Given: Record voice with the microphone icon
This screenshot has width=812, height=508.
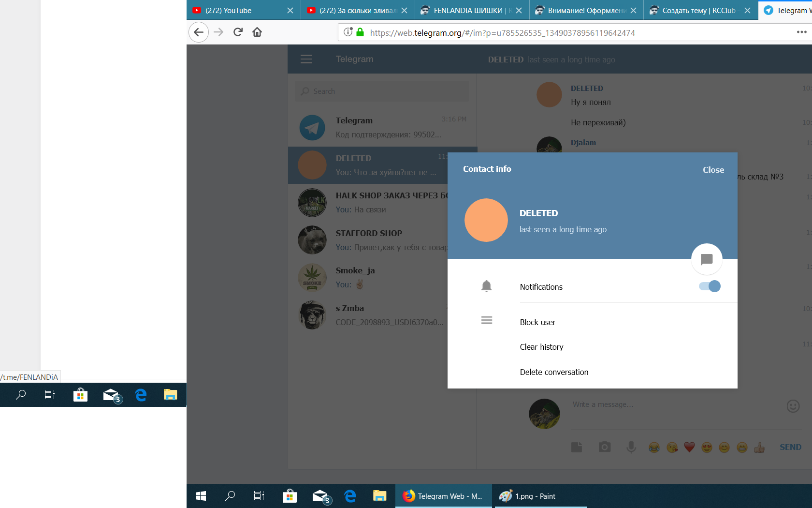Looking at the screenshot, I should [x=631, y=447].
